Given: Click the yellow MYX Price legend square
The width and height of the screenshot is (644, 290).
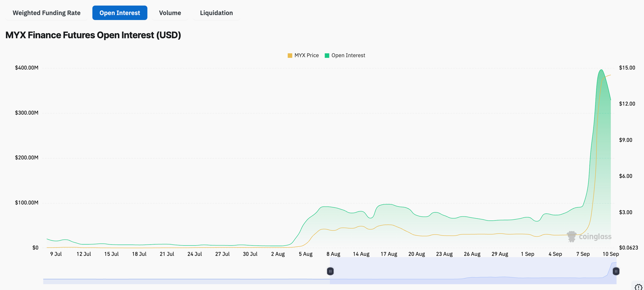Looking at the screenshot, I should pos(290,56).
